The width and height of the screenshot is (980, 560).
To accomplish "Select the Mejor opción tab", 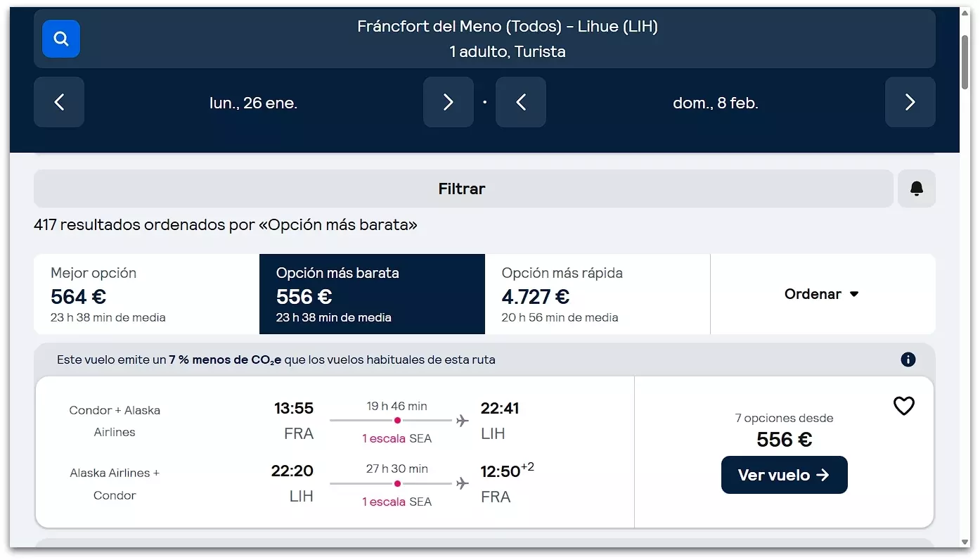I will click(146, 294).
